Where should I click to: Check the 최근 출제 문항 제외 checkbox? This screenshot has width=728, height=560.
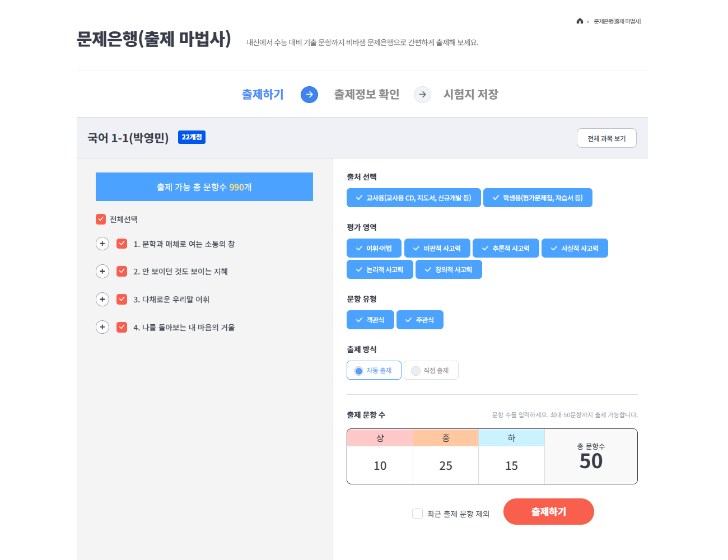(x=417, y=514)
